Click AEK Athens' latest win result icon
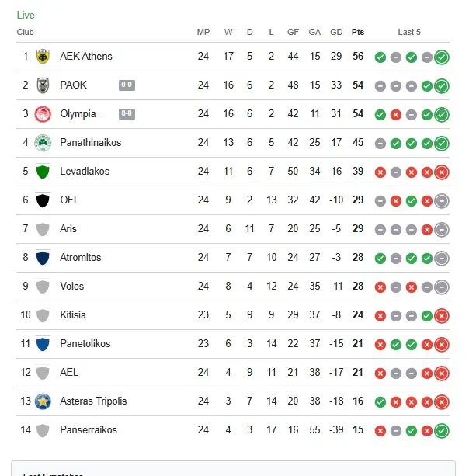This screenshot has width=476, height=476. tap(442, 57)
